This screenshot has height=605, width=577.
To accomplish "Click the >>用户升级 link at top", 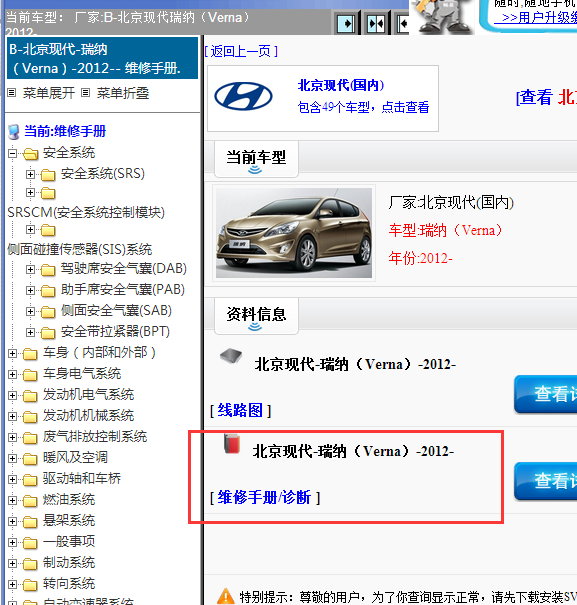I will pos(536,17).
